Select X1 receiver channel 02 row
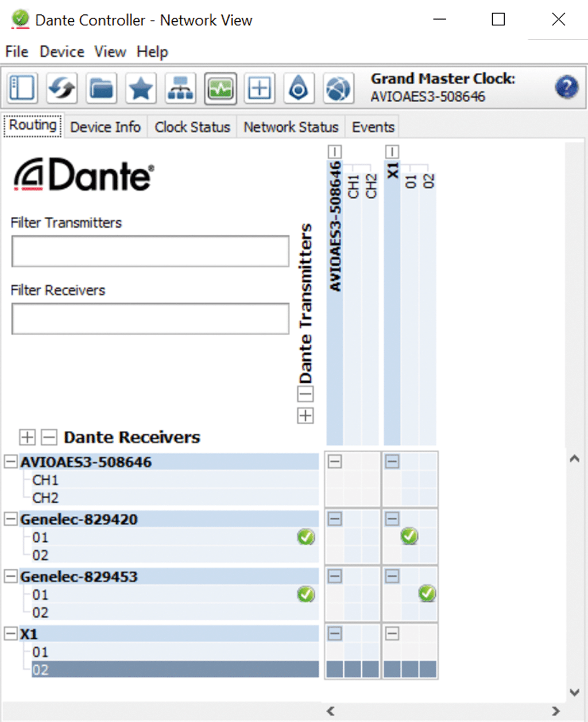The width and height of the screenshot is (588, 722). coord(175,670)
